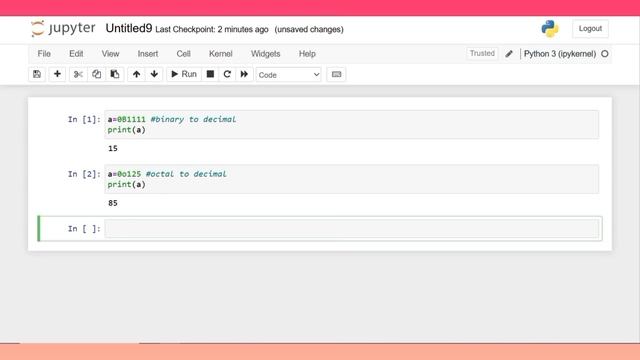Click the Logout button
Viewport: 640px width, 360px height.
click(590, 29)
